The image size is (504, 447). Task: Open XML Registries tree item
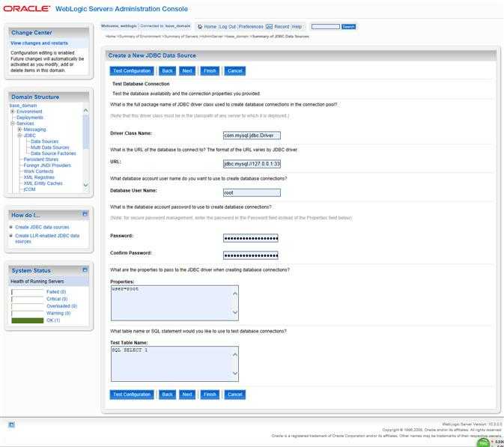tap(39, 177)
